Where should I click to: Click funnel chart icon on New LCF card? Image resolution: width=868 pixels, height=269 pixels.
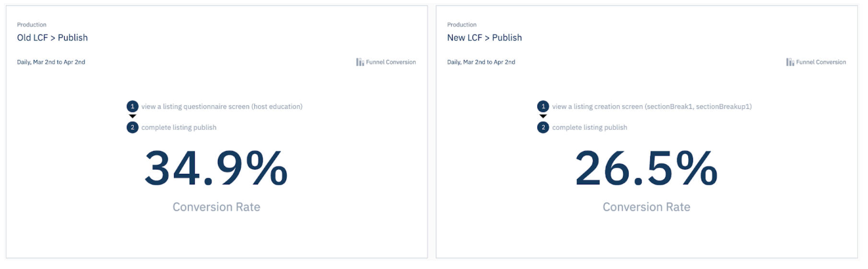coord(790,62)
